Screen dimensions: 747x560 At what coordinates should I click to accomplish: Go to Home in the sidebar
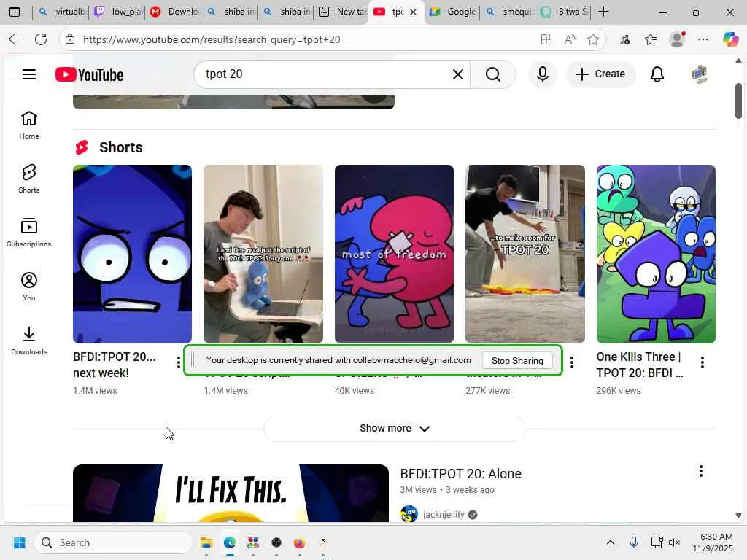[29, 125]
